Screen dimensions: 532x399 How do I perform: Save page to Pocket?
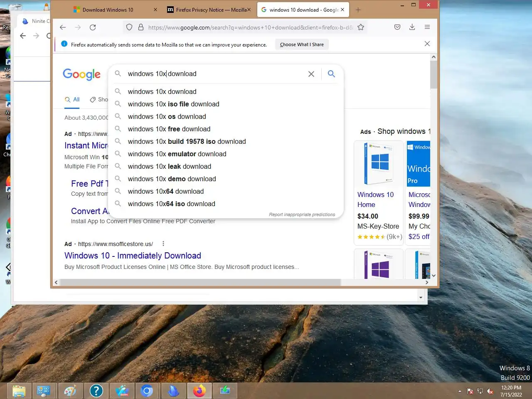pos(397,27)
